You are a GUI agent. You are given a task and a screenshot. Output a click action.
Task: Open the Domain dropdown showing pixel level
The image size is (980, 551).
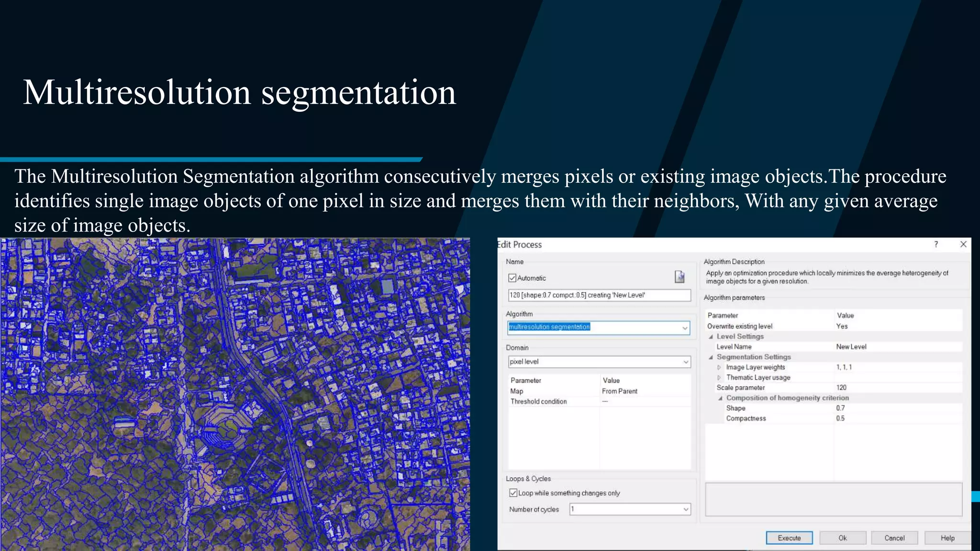(686, 362)
